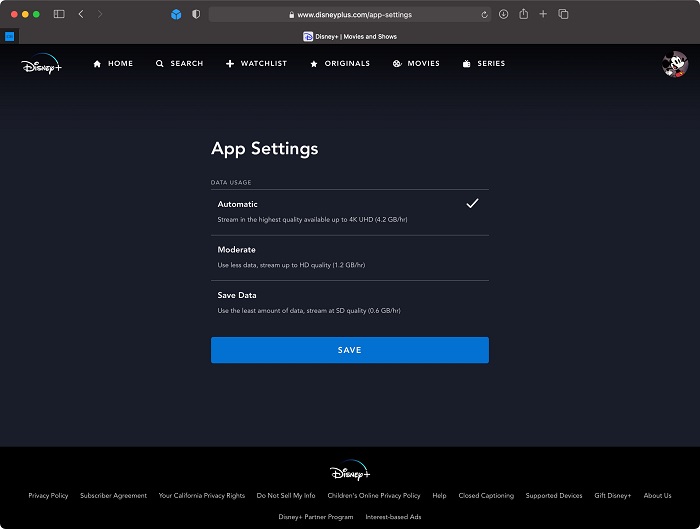Open Children's Online Privacy Policy link
700x529 pixels.
(x=374, y=496)
